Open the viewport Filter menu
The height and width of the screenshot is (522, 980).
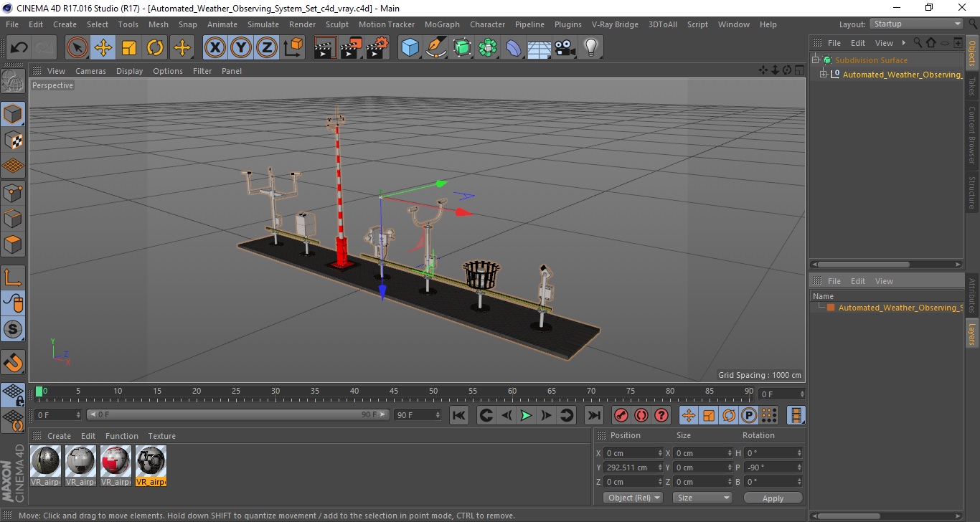tap(202, 71)
